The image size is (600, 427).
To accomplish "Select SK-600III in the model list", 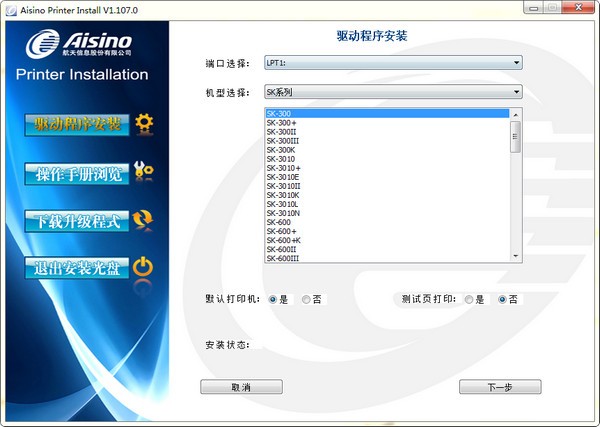I will tap(387, 258).
